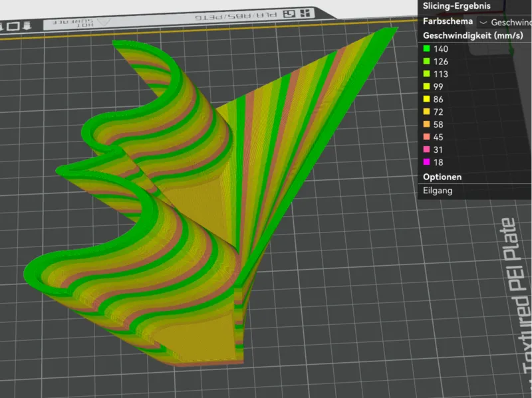The height and width of the screenshot is (398, 532).
Task: Select the magenta 18 speed swatch
Action: [x=426, y=161]
